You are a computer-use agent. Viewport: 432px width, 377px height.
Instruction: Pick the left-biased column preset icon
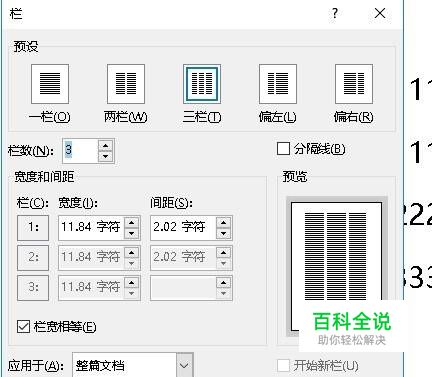[x=278, y=84]
